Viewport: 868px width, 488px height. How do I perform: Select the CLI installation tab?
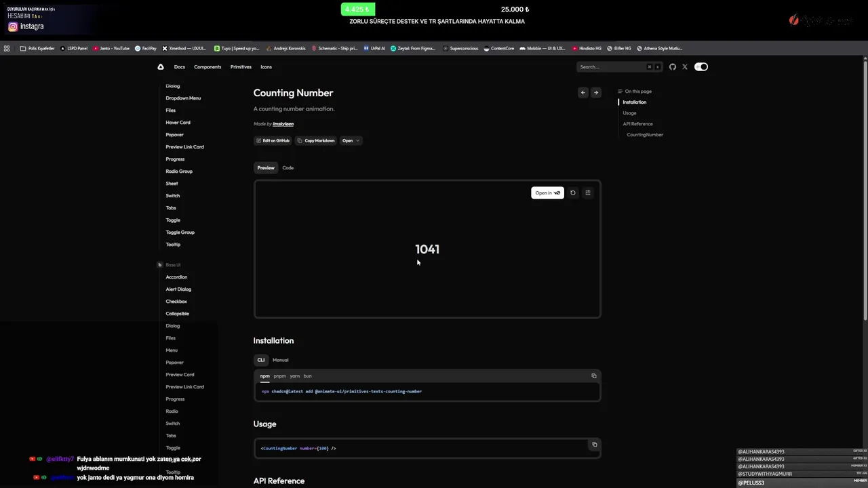260,360
